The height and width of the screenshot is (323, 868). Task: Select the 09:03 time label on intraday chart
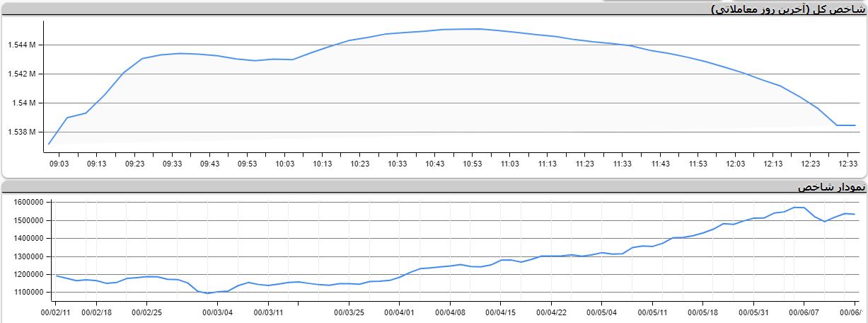point(59,164)
